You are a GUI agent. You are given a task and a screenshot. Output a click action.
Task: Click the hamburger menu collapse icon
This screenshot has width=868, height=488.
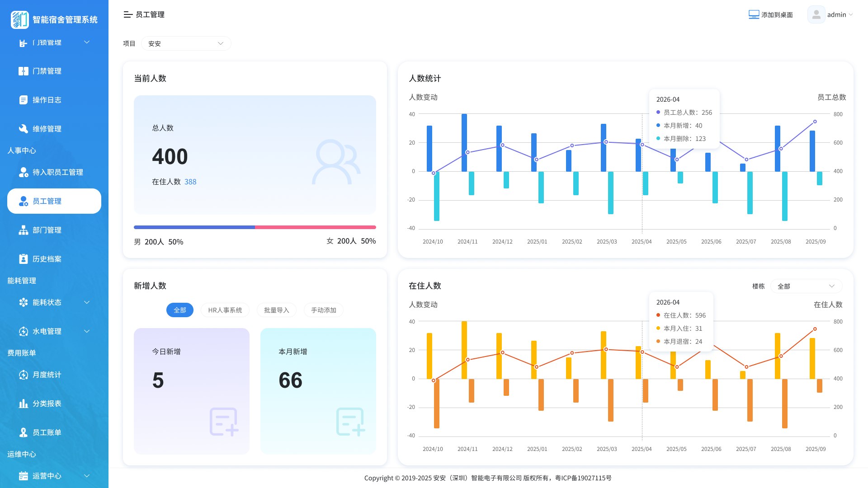coord(128,14)
